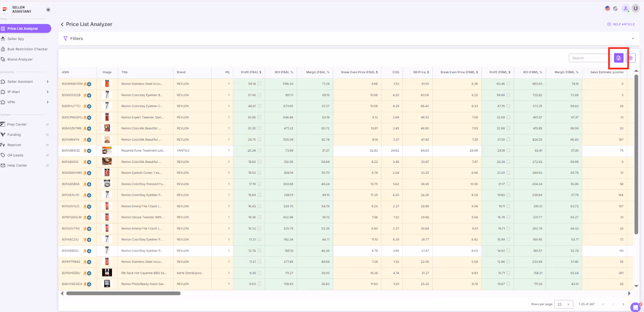Open the HELP ARTICLE link

(621, 24)
